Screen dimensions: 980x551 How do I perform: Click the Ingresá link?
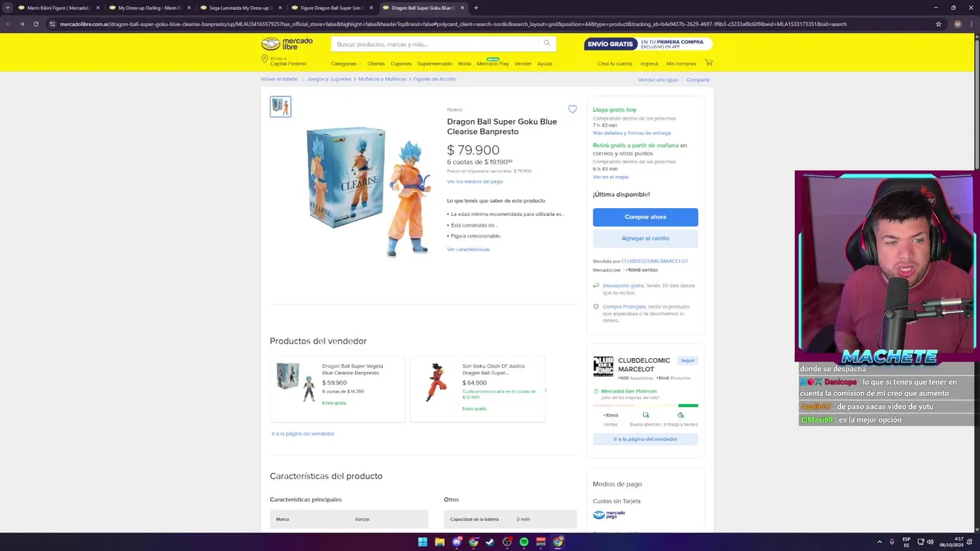(649, 64)
